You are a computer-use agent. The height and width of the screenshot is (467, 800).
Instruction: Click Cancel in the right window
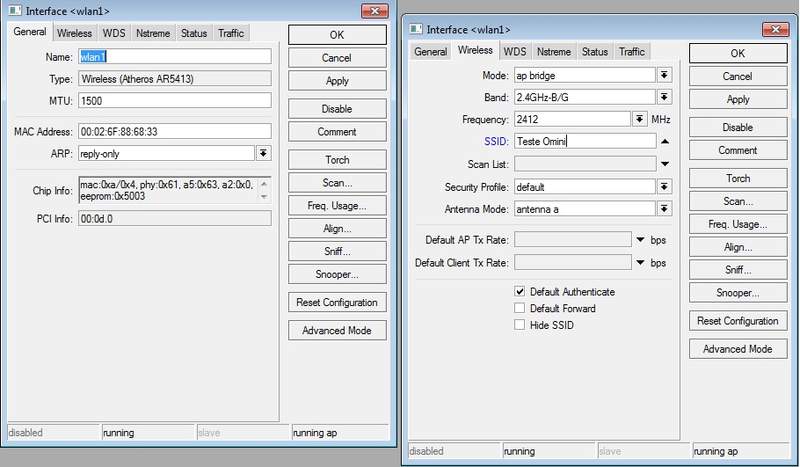pos(738,76)
